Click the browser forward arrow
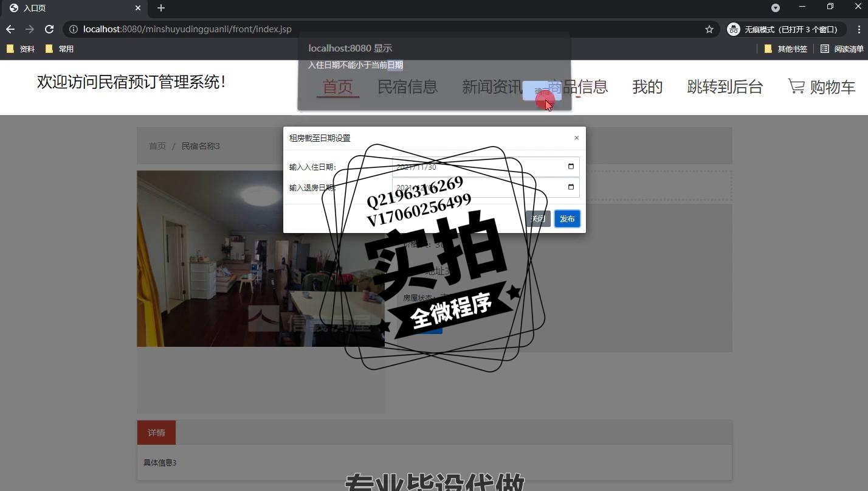This screenshot has height=491, width=868. click(x=30, y=29)
